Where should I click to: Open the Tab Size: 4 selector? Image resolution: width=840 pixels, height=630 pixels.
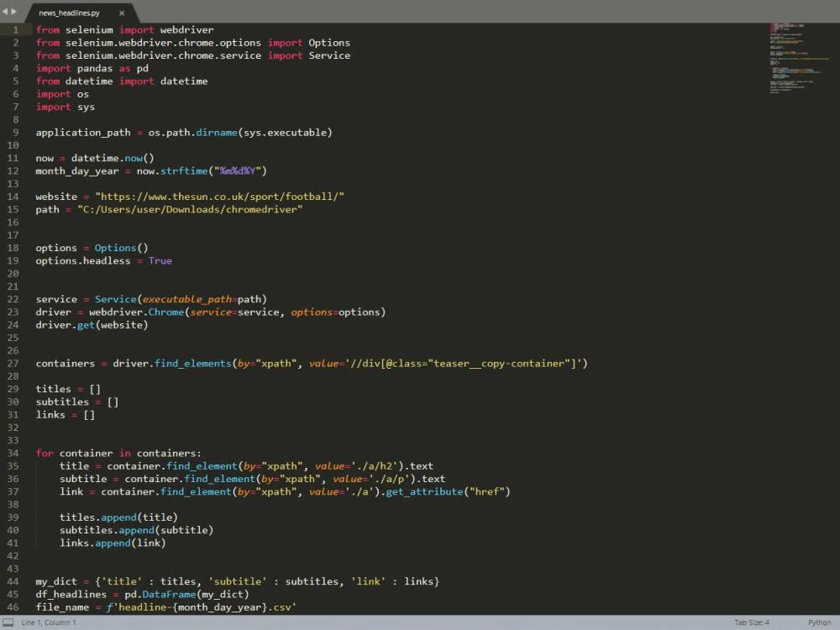click(752, 622)
